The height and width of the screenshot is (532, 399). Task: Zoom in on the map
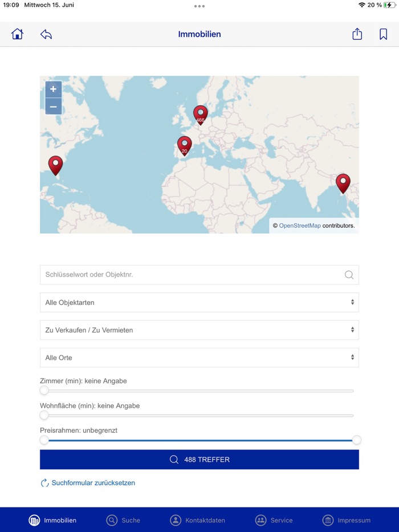click(53, 89)
